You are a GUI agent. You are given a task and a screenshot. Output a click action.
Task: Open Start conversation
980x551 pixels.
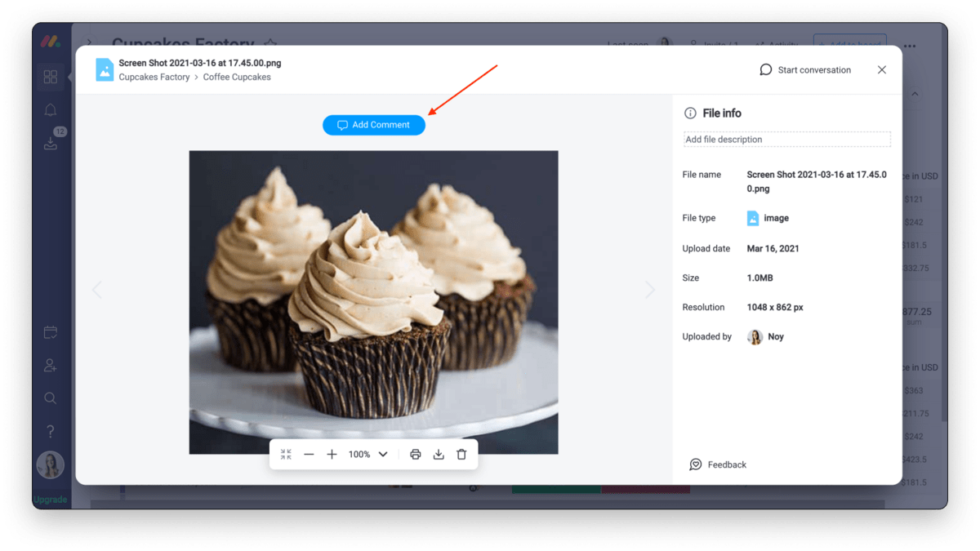805,70
